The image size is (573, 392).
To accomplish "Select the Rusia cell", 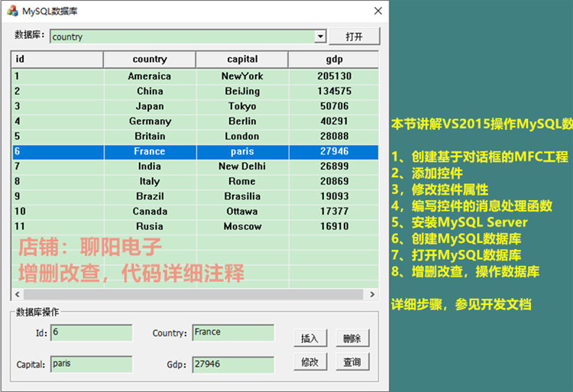I will pos(150,226).
